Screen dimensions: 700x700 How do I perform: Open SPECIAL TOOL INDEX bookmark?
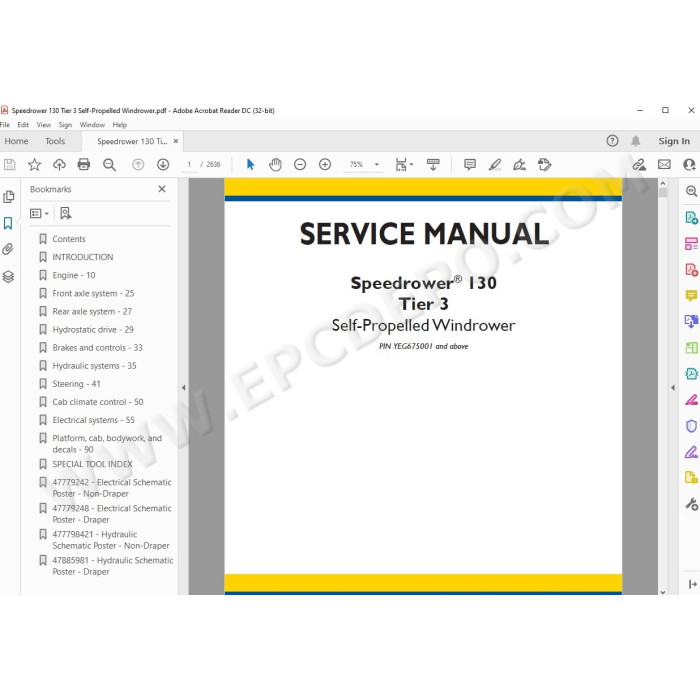pos(92,464)
